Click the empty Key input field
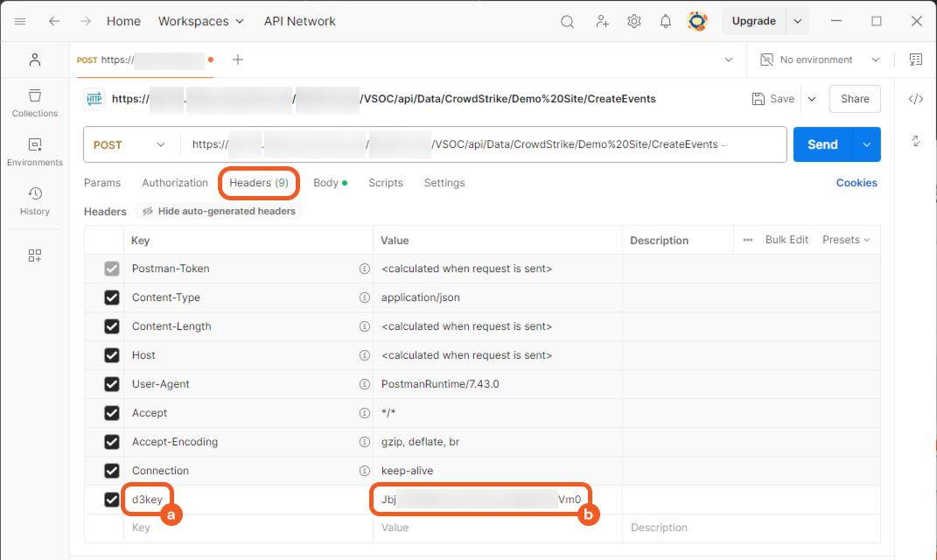Screen dimensions: 937x560 (245, 528)
